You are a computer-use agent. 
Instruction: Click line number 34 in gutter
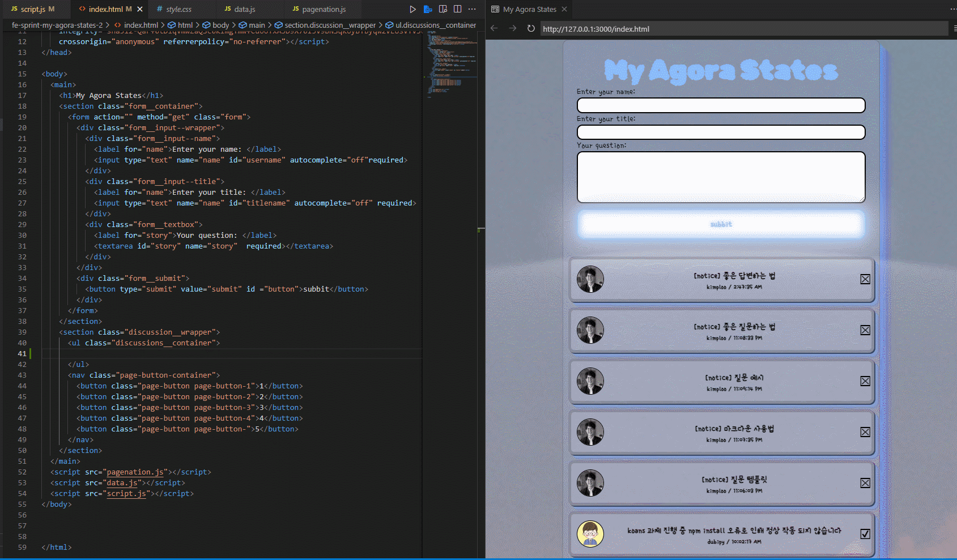22,279
